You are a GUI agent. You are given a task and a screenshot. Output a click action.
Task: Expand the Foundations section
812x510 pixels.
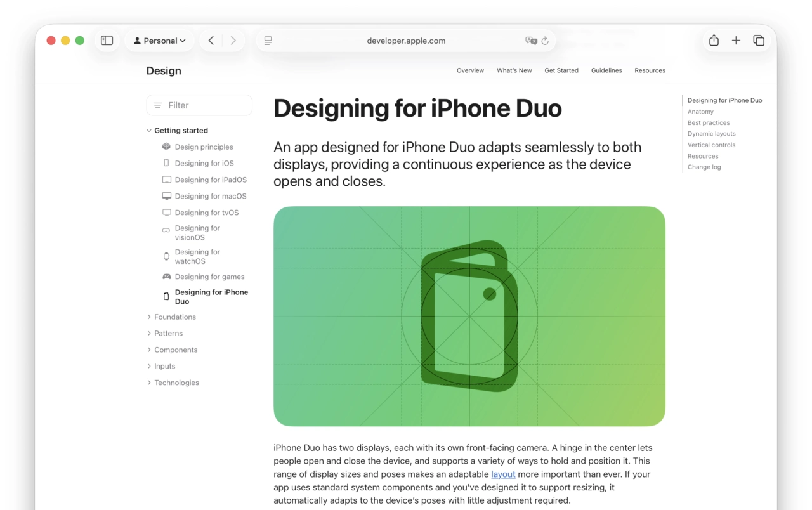[x=149, y=317]
